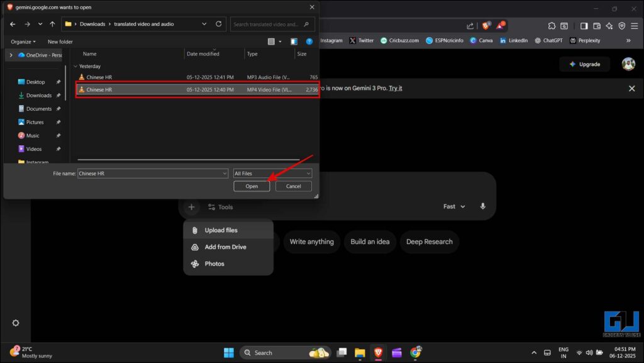Click the Open button to upload Chinese HR

[251, 186]
